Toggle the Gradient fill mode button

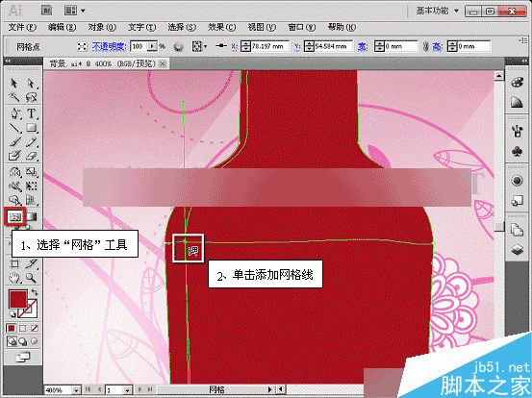tap(23, 328)
